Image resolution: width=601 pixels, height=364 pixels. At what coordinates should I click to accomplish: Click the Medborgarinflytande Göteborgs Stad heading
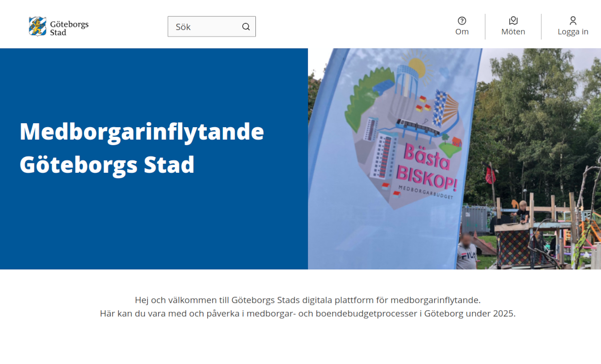[142, 148]
